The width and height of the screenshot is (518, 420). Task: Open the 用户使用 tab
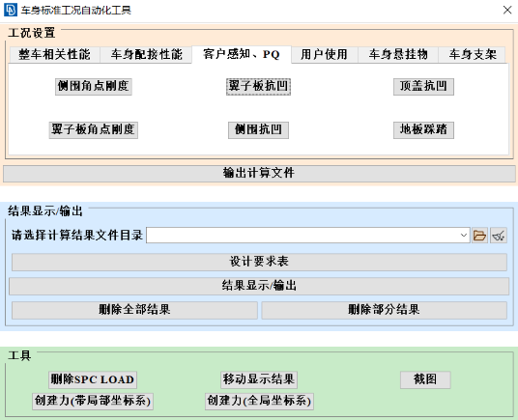pyautogui.click(x=325, y=54)
